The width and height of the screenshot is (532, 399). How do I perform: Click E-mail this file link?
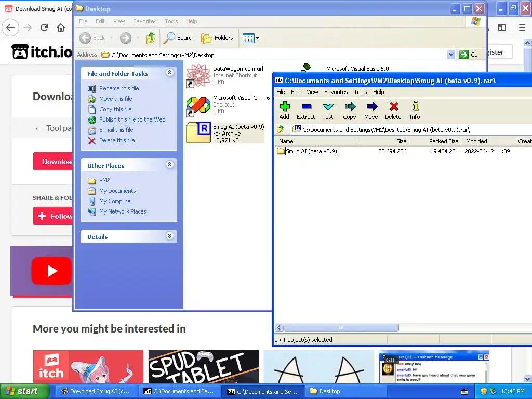tap(116, 130)
